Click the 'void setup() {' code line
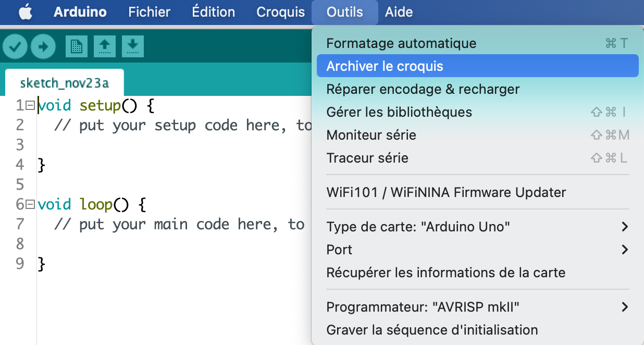The width and height of the screenshot is (644, 345). coord(96,106)
